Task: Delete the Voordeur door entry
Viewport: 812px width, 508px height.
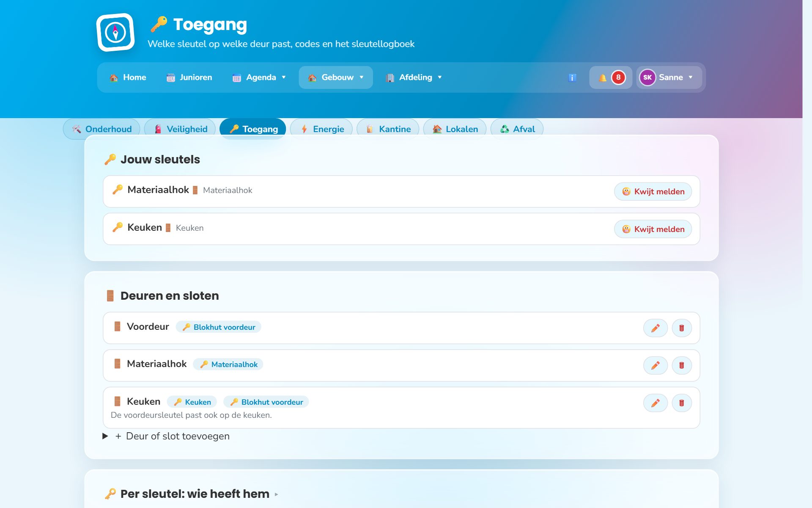Action: (681, 328)
